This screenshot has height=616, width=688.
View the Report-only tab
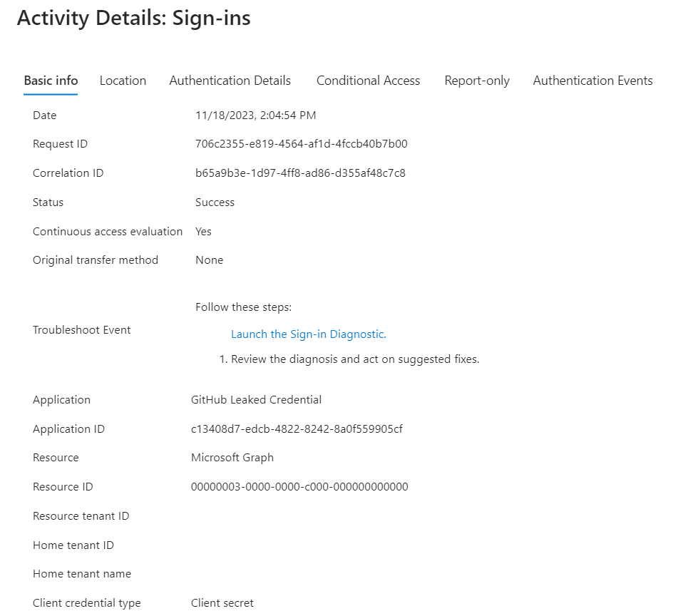[x=477, y=81]
